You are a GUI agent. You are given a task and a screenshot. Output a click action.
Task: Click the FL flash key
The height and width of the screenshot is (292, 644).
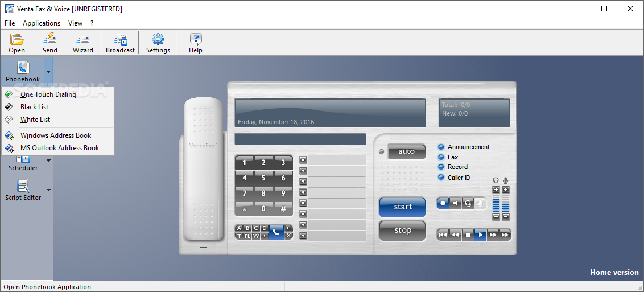247,236
